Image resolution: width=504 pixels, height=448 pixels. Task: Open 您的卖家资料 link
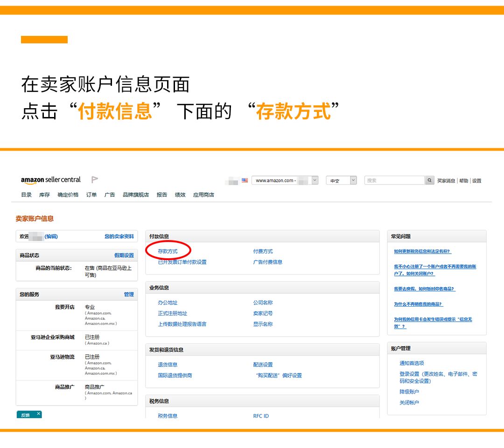tap(119, 236)
